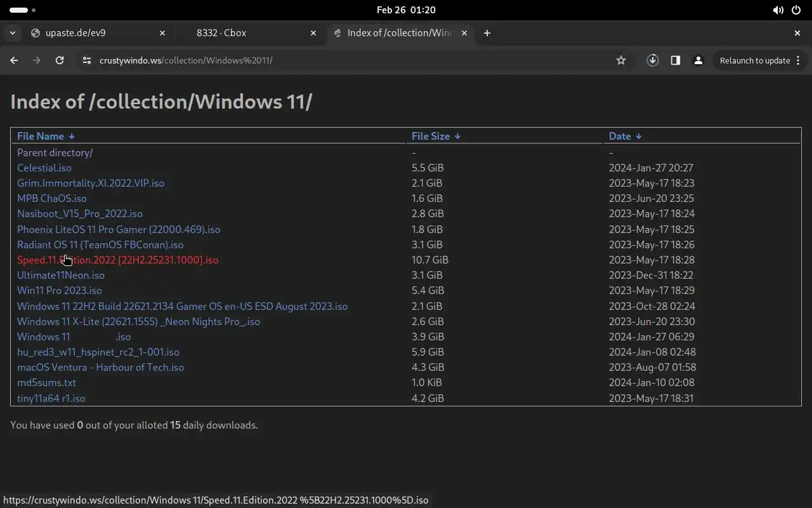Close the 8332 Cbox tab
This screenshot has height=508, width=812.
(313, 33)
